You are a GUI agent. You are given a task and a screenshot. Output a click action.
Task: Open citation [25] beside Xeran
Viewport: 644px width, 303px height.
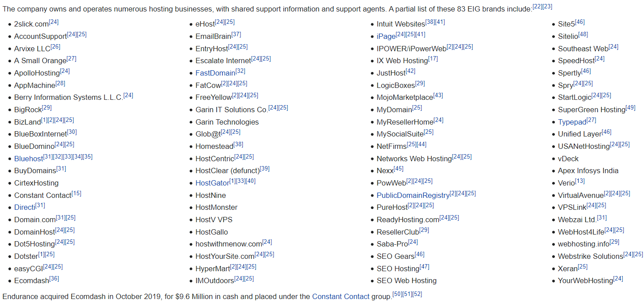583,267
